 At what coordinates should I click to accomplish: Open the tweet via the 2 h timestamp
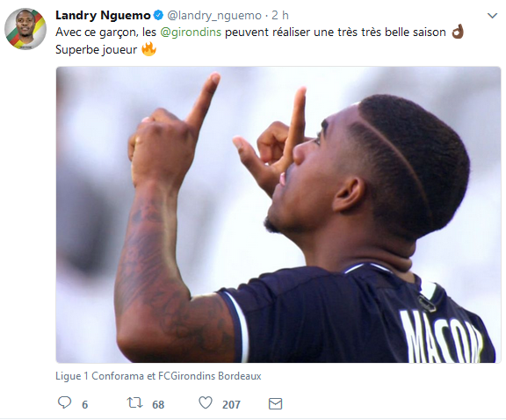[x=280, y=15]
